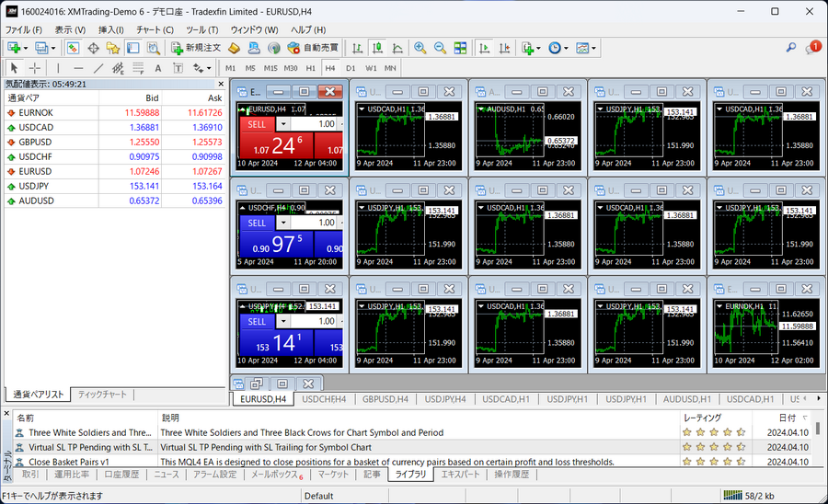This screenshot has width=828, height=504.
Task: Click SELL on the USDCHF chart
Action: [258, 223]
